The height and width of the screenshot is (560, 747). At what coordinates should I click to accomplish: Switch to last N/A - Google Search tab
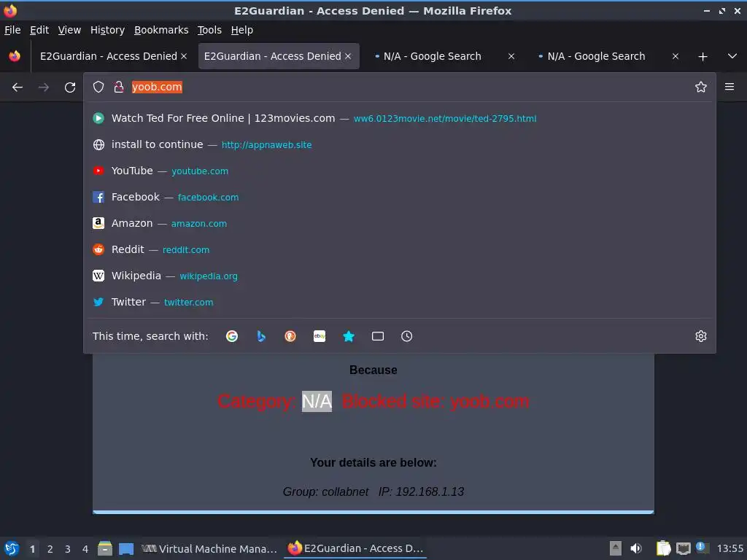597,56
